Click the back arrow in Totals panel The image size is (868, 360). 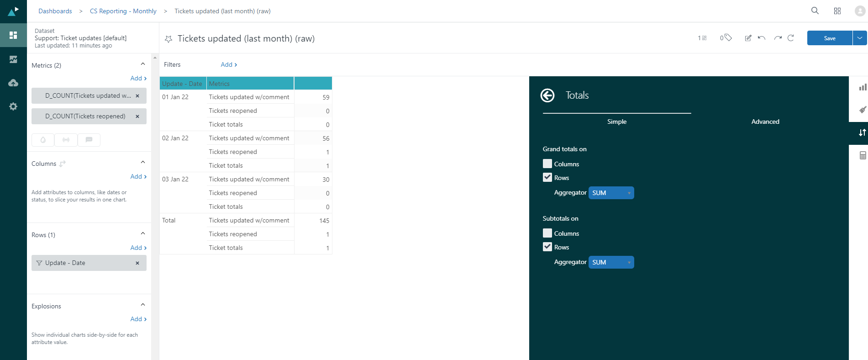[547, 95]
